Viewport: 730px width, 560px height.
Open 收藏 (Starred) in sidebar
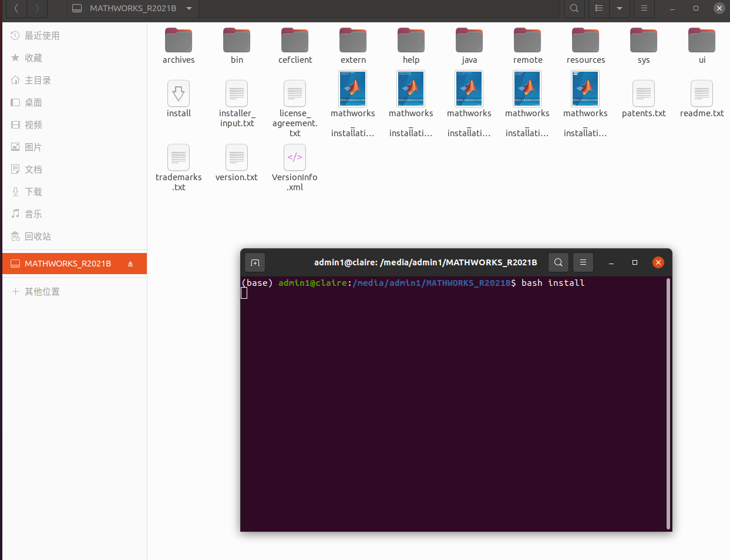(x=75, y=58)
